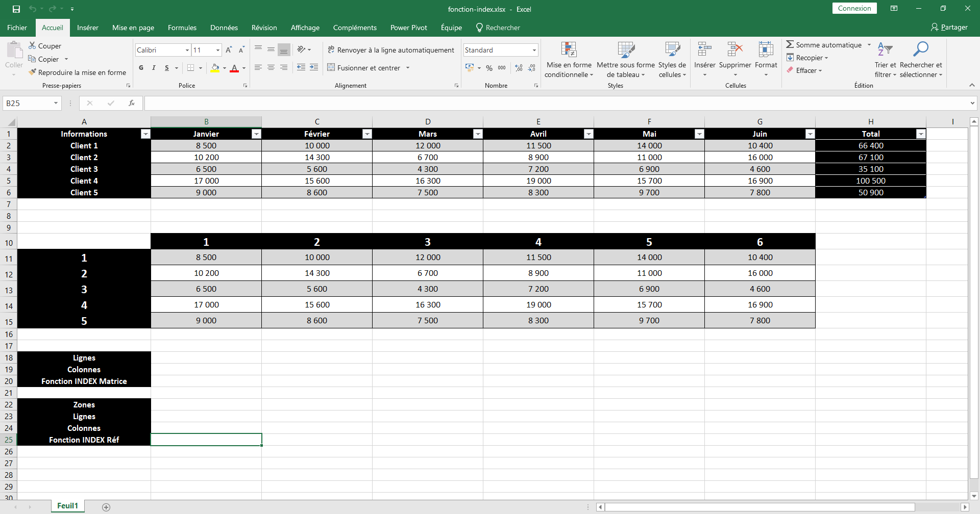The height and width of the screenshot is (514, 980).
Task: Apply thousands separator style
Action: coord(502,68)
